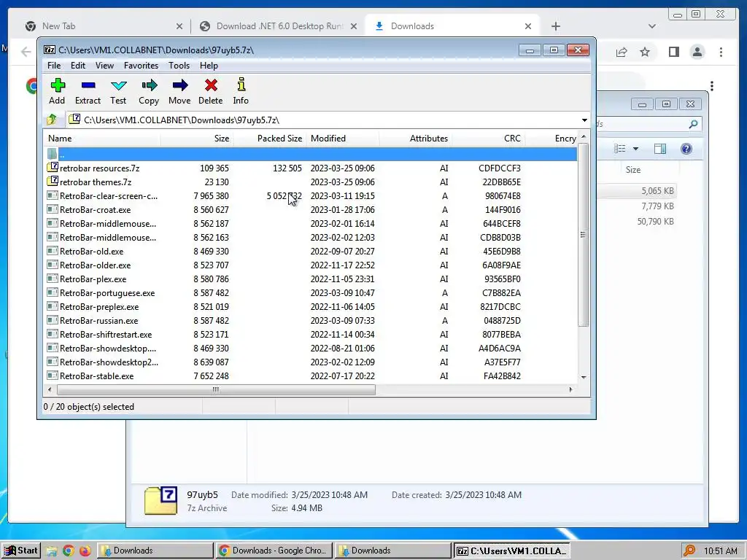
Task: Toggle Chrome side panel icon
Action: (x=673, y=52)
